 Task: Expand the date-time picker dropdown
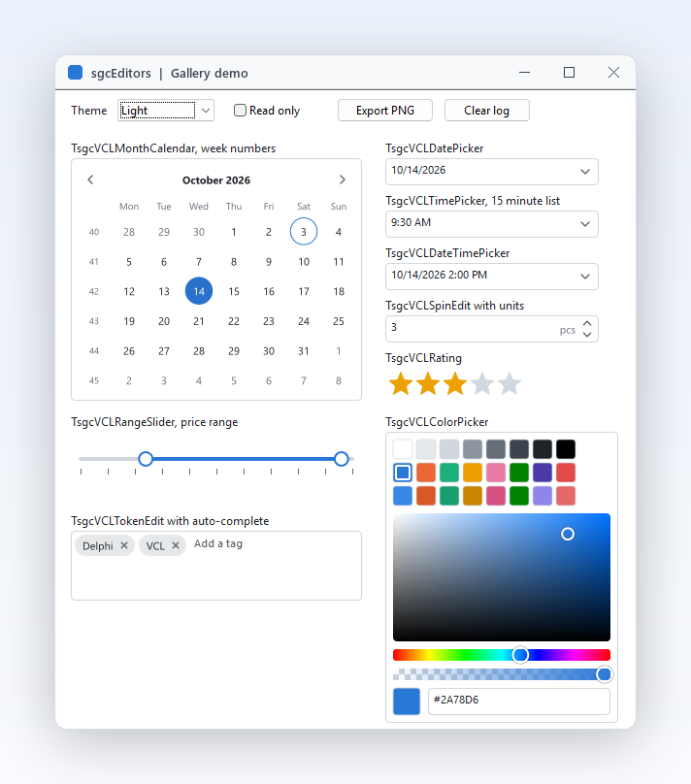click(585, 277)
